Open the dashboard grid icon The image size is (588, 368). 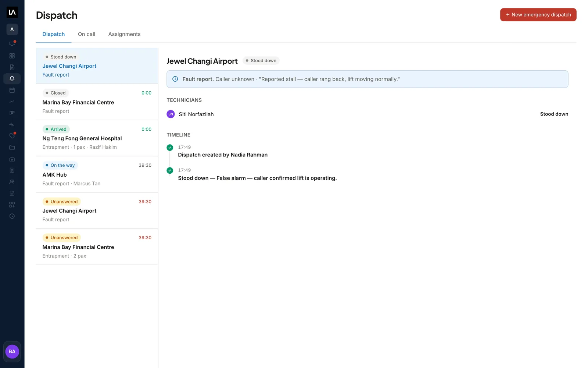coord(12,56)
